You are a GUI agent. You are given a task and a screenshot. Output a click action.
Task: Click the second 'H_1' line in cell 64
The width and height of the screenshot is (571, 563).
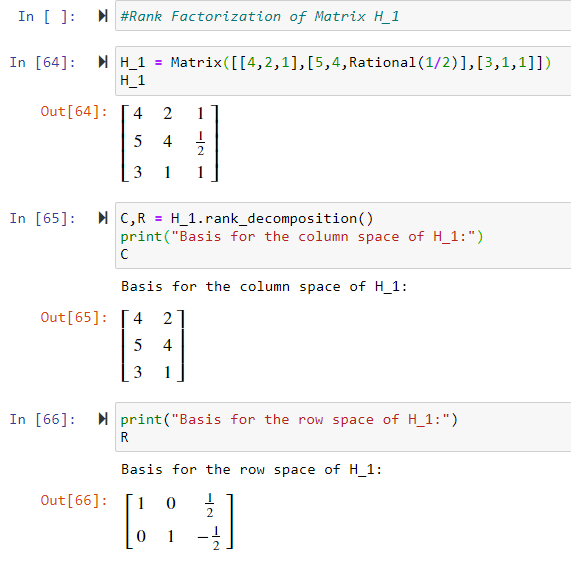tap(133, 80)
